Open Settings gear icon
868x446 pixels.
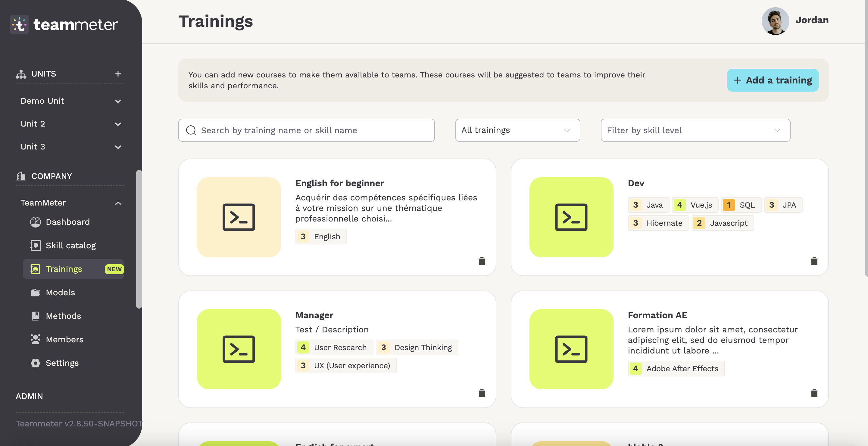pos(35,363)
